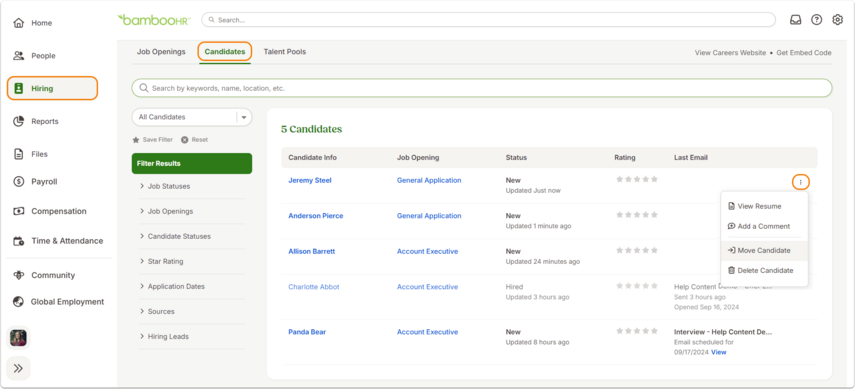Expand sidebar with double-chevron button

(x=19, y=368)
